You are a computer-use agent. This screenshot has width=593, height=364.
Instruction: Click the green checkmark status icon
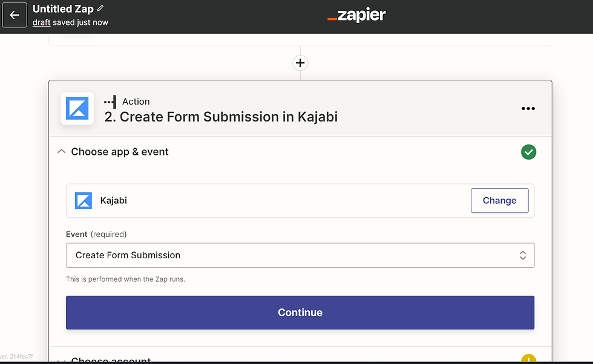tap(528, 152)
